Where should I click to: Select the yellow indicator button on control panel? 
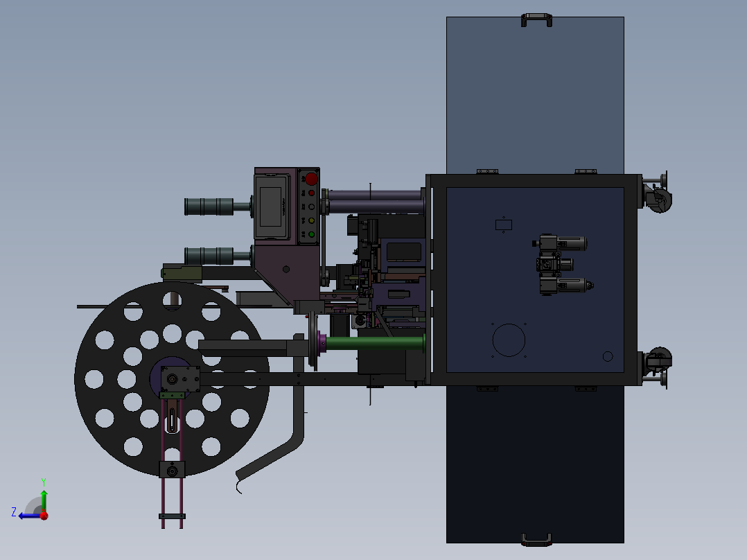coord(312,220)
